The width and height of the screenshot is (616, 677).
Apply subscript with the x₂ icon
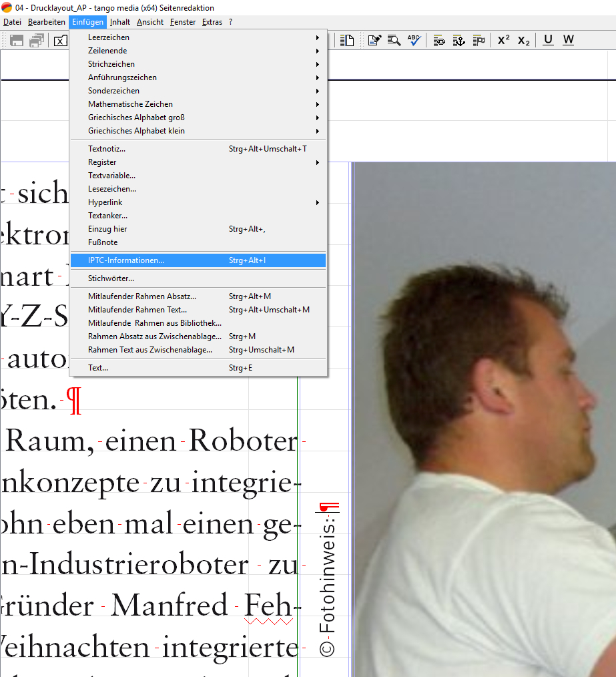pos(524,40)
